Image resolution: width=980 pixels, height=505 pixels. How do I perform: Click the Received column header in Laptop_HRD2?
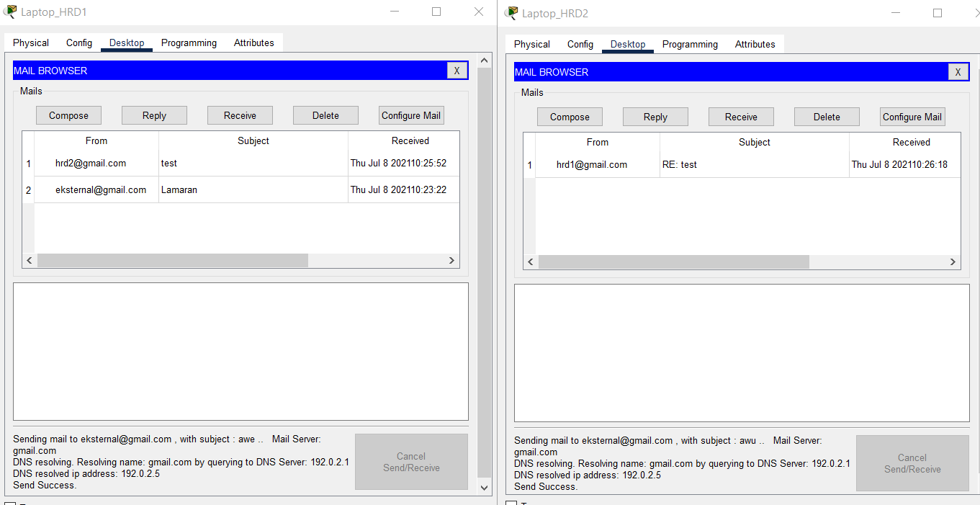(x=911, y=143)
